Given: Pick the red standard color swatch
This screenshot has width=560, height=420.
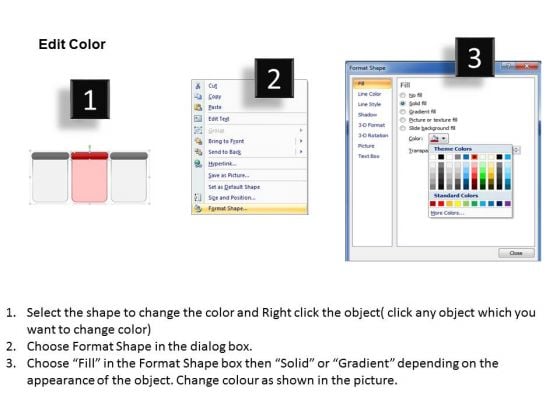Looking at the screenshot, I should pyautogui.click(x=441, y=204).
